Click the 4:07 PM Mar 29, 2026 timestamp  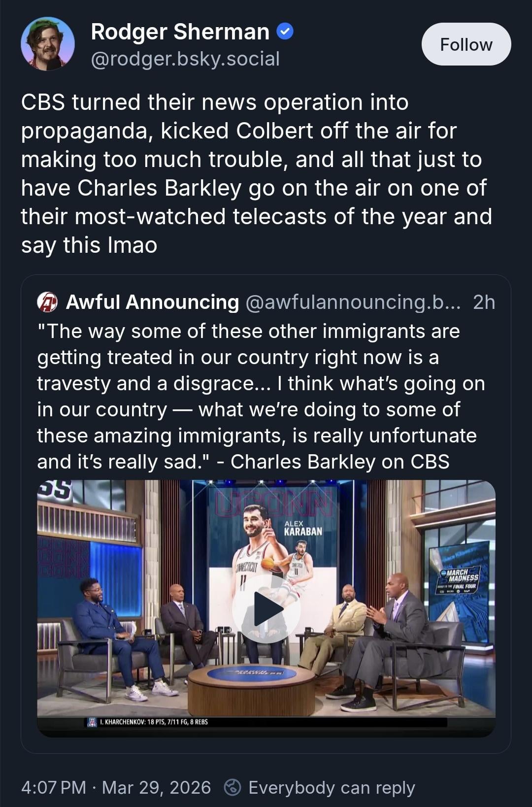116,787
